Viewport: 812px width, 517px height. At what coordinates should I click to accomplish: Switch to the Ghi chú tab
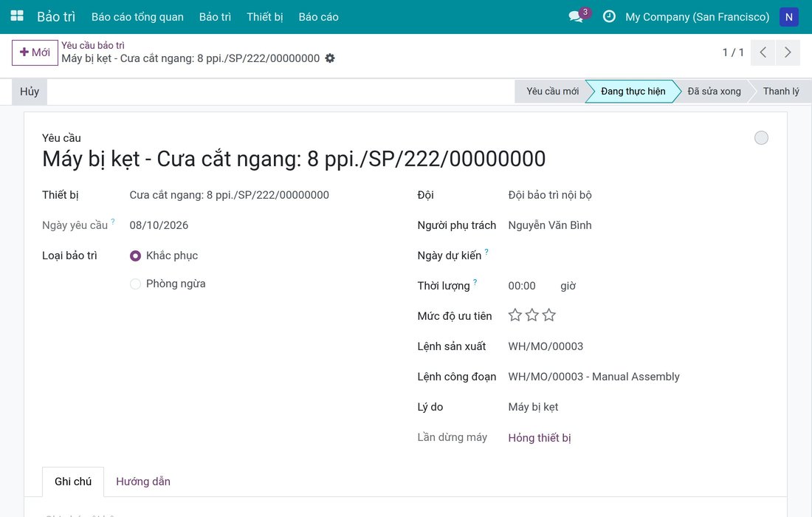(73, 482)
